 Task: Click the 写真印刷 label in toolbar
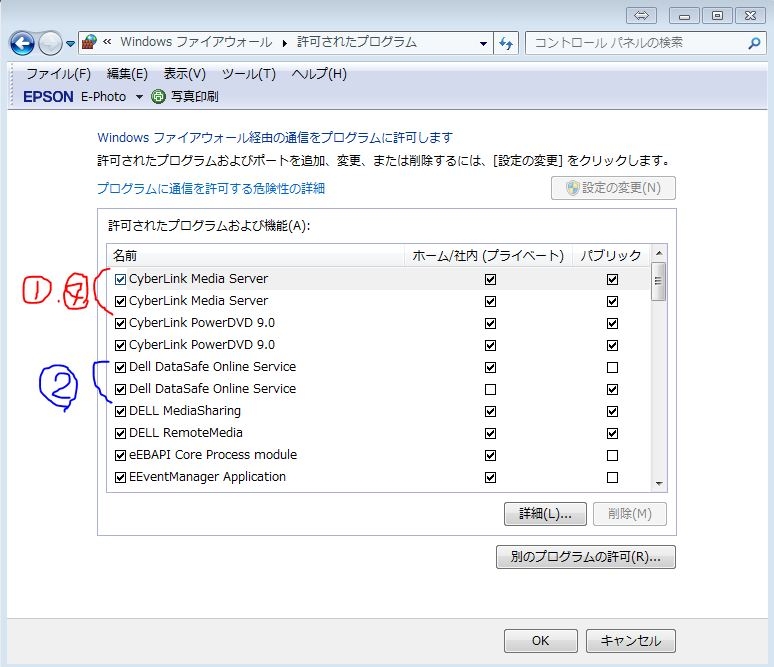tap(194, 97)
